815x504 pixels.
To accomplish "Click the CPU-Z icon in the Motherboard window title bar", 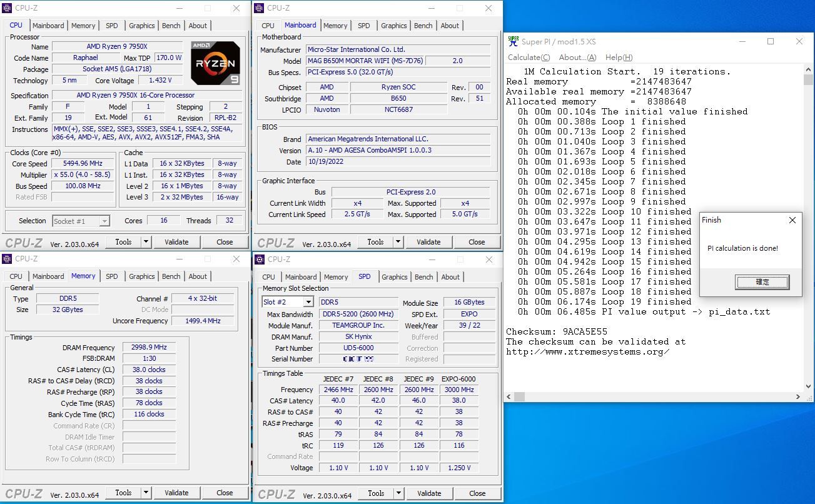I will point(259,8).
